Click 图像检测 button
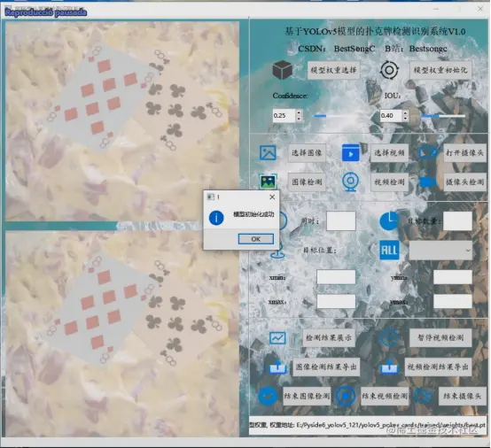Screen dimensions: 491x448 pos(307,182)
